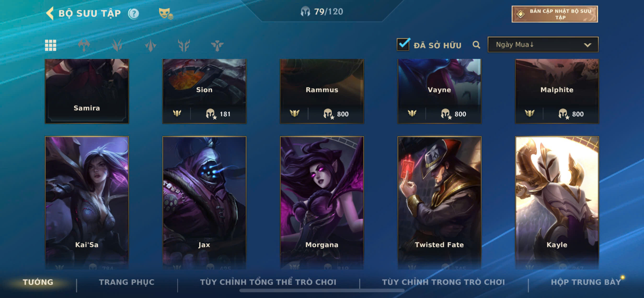
Task: Open the golden mask and coins icon
Action: click(x=166, y=14)
